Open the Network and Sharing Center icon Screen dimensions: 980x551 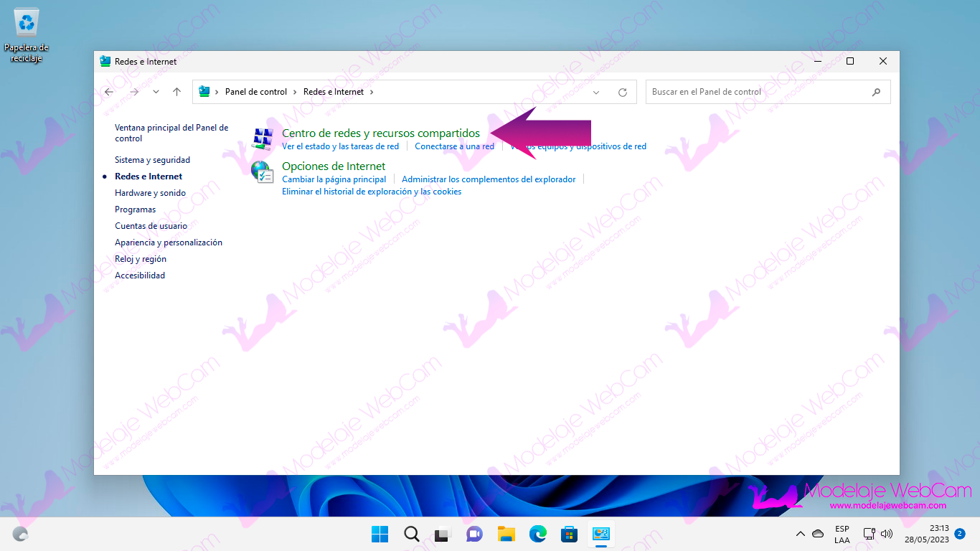263,139
